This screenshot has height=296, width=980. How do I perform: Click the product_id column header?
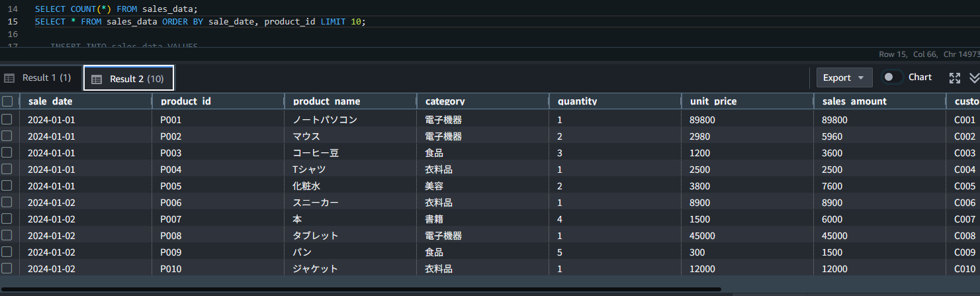(218, 101)
